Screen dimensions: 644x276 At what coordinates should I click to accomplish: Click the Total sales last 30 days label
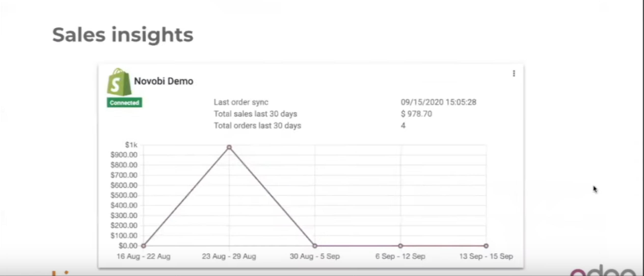tap(255, 114)
